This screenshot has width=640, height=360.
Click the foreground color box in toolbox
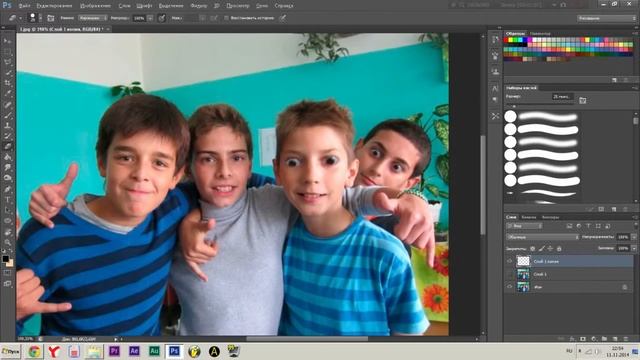pos(5,259)
